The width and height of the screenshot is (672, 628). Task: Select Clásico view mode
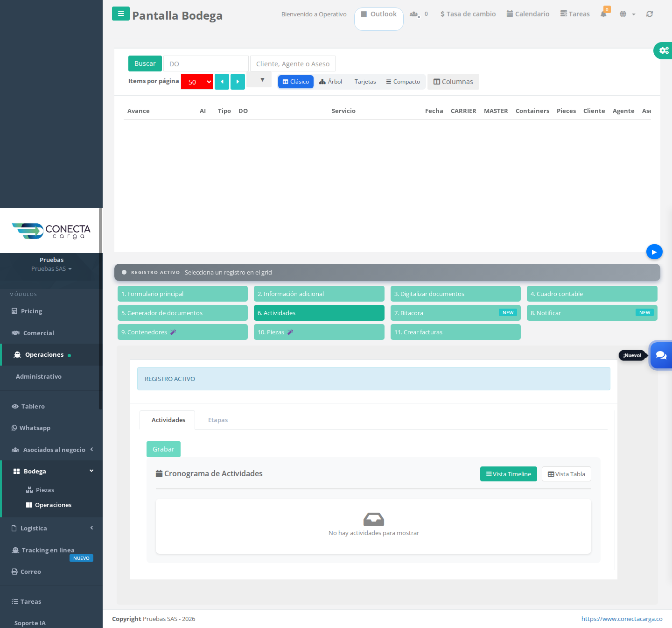click(296, 82)
